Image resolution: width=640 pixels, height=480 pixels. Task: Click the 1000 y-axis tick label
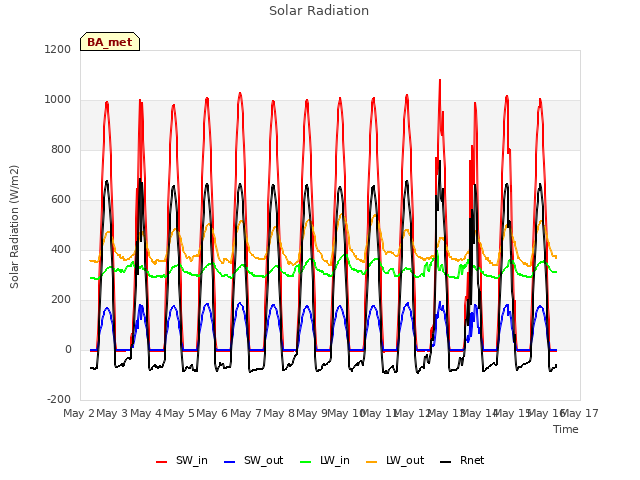click(x=58, y=100)
